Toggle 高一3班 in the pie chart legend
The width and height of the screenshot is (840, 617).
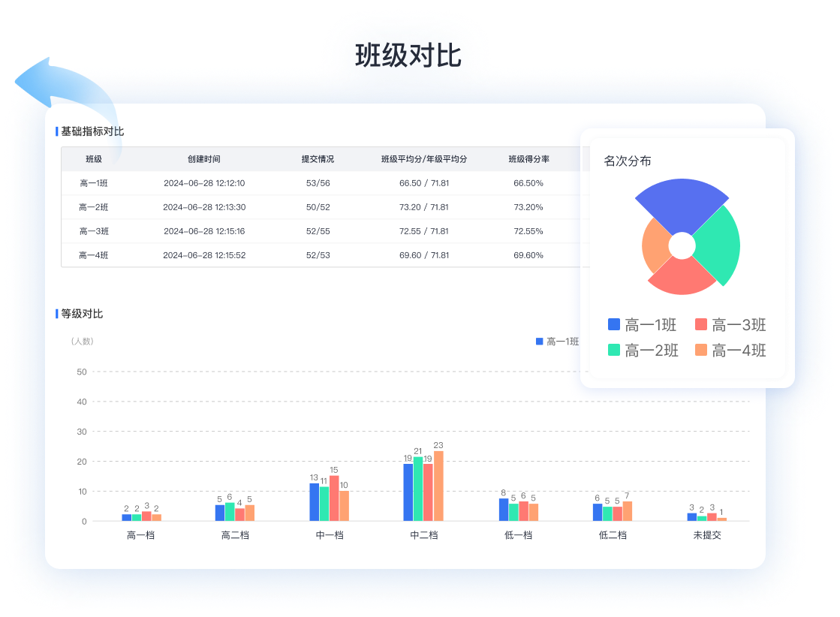click(x=730, y=325)
